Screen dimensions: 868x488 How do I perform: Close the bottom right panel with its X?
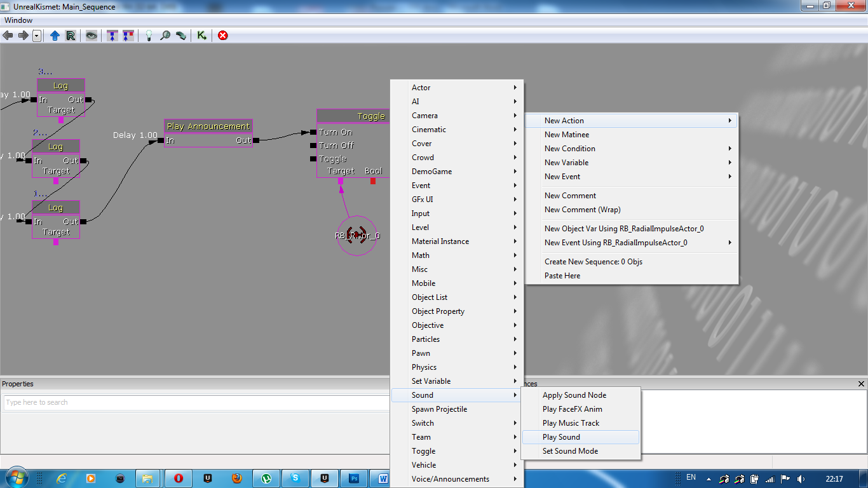(861, 384)
